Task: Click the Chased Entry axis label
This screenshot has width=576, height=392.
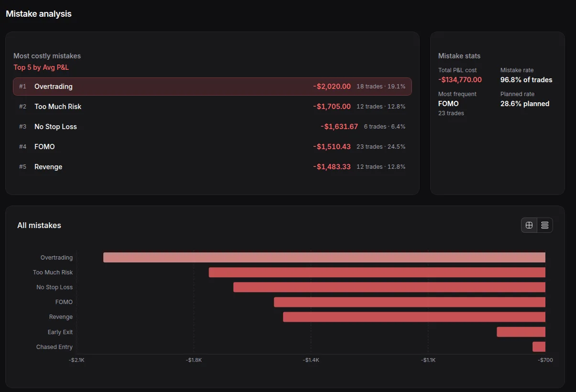Action: tap(55, 347)
